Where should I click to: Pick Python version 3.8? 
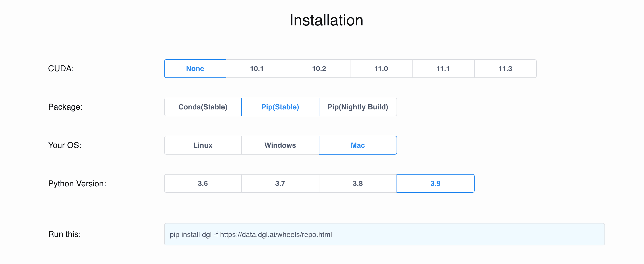(x=358, y=183)
